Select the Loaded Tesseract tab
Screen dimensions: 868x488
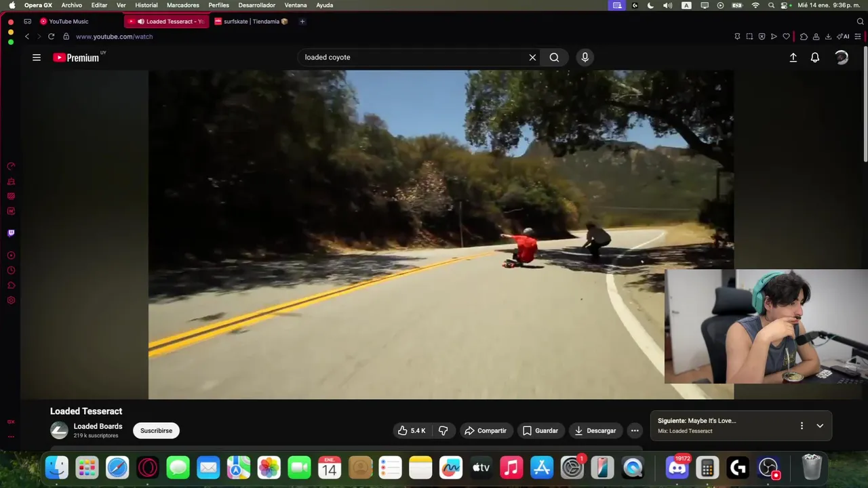coord(167,21)
